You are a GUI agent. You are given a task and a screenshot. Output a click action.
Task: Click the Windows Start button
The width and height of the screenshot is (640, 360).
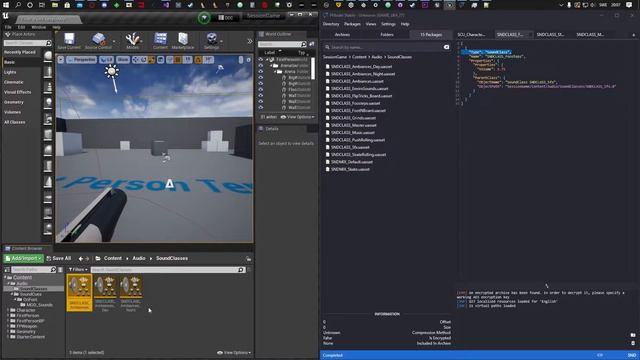[x=6, y=5]
